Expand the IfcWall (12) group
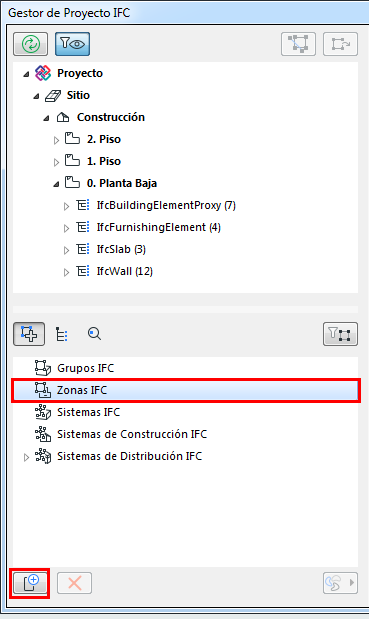369x619 pixels. click(66, 272)
